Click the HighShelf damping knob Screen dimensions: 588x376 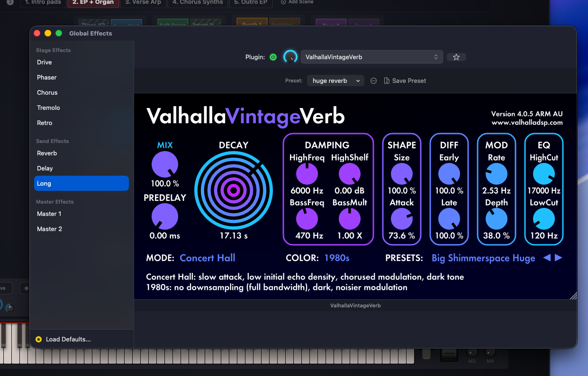click(x=350, y=174)
